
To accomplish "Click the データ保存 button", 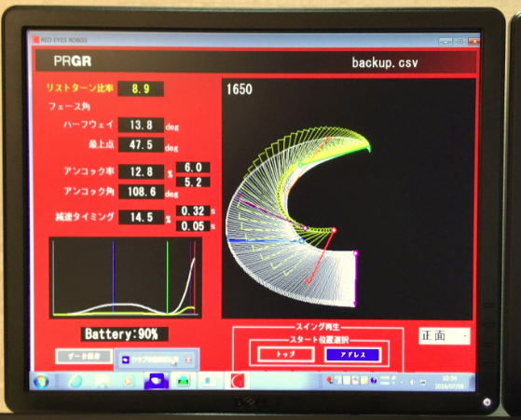I will pos(84,357).
